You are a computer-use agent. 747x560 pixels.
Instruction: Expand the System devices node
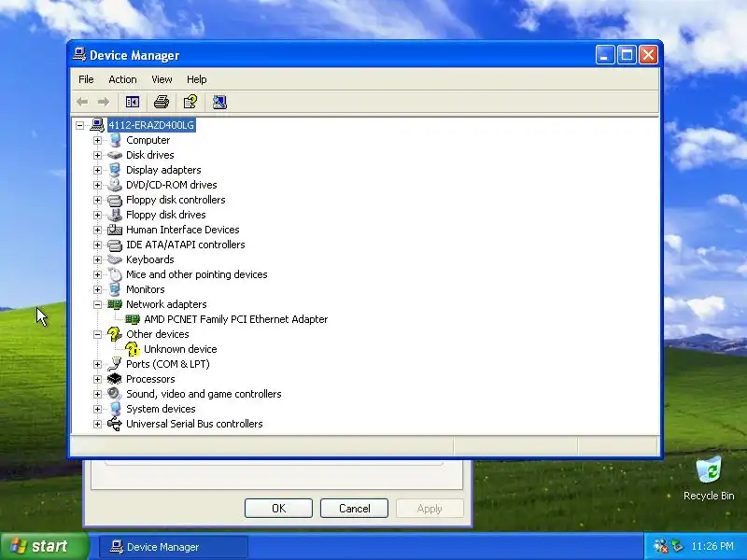tap(98, 409)
